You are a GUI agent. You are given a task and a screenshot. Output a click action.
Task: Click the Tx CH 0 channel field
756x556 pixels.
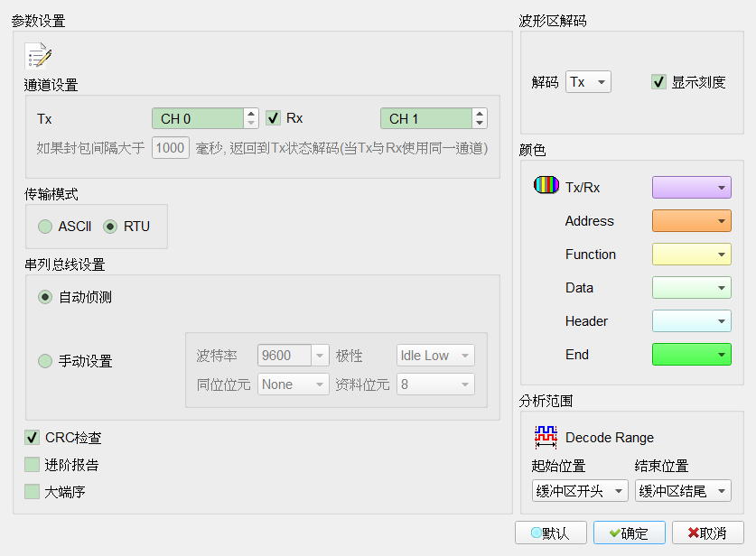tap(197, 118)
